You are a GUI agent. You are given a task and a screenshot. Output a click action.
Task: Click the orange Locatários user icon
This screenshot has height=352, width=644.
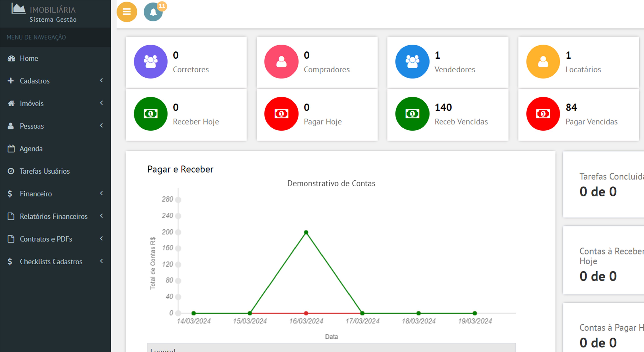tap(543, 62)
